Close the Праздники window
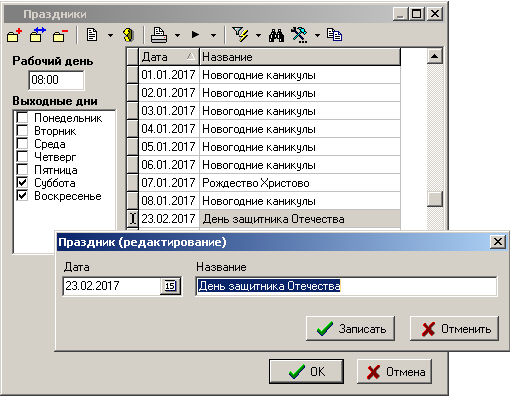Screen dimensions: 510x396 tap(435, 14)
